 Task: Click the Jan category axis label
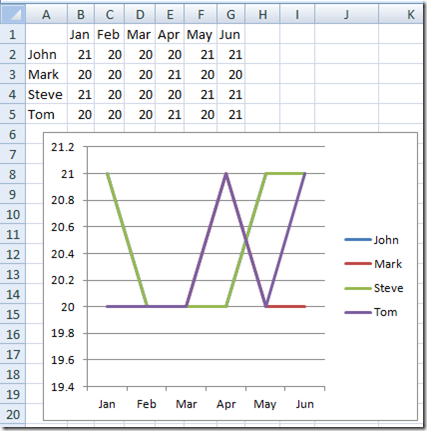107,404
